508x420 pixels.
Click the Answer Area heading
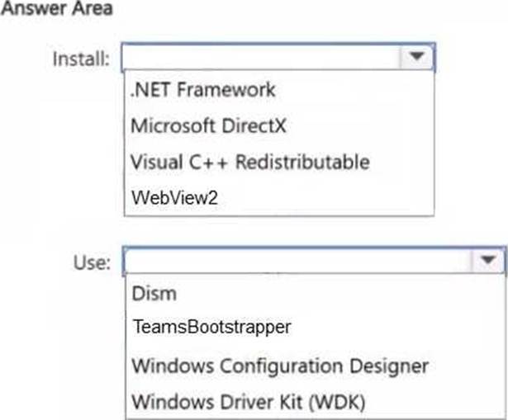point(57,8)
